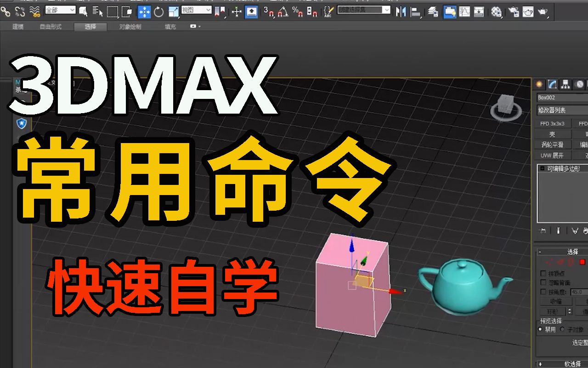Switch to the 填充 ribbon tab
588x368 pixels.
[170, 27]
